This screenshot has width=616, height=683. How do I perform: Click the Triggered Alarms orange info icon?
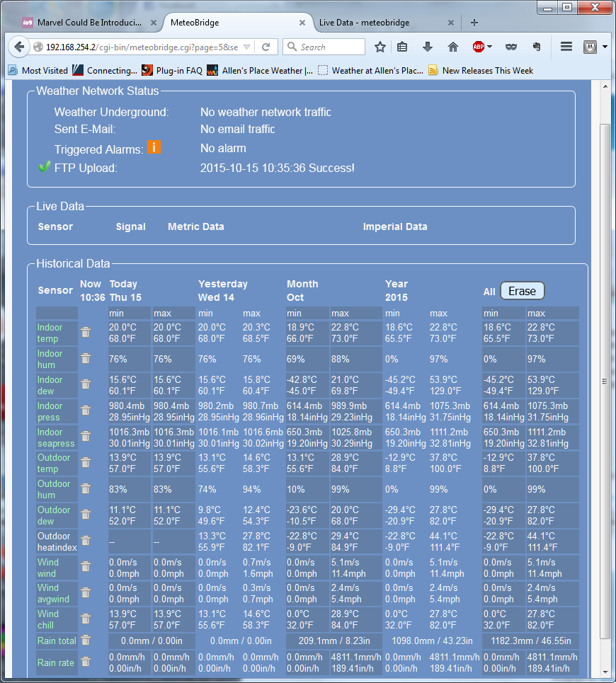tap(154, 147)
